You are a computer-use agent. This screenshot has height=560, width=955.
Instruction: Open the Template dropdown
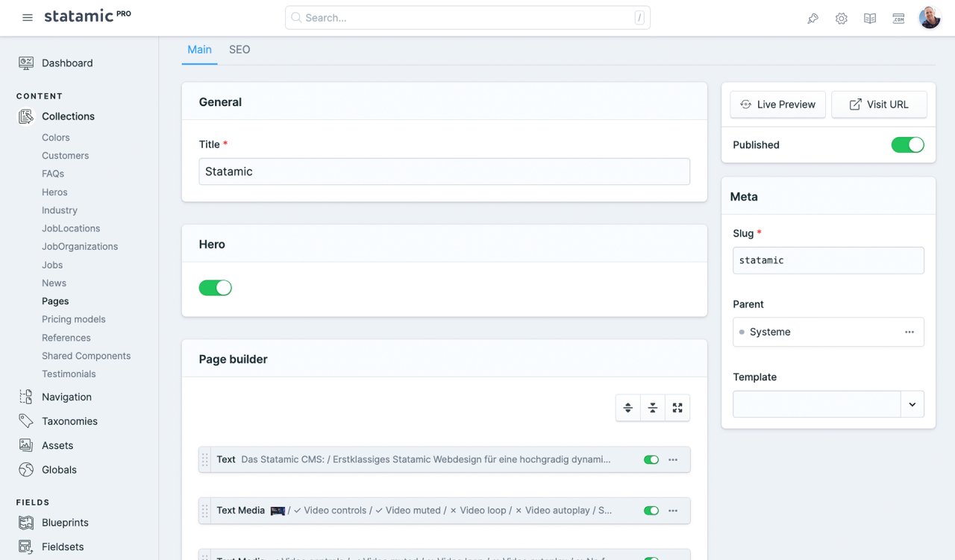tap(912, 404)
